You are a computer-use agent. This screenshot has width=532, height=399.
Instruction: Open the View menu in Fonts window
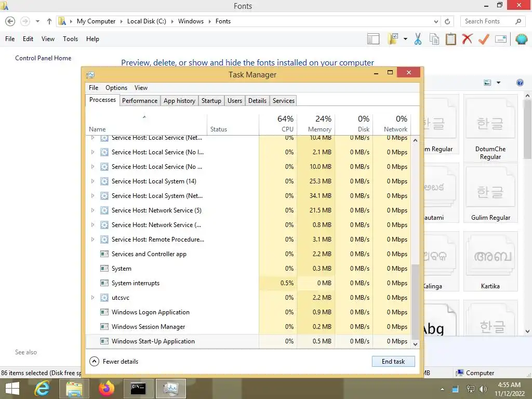[48, 39]
